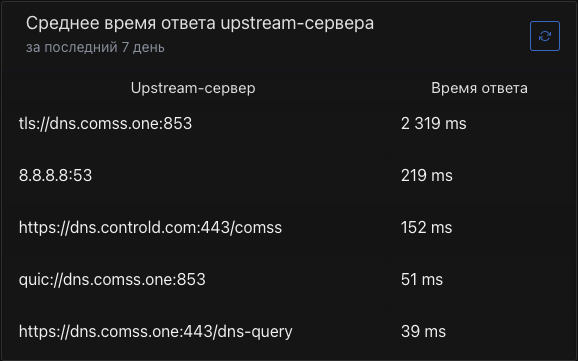The image size is (578, 361).
Task: Click the comss path in controld address
Action: click(258, 228)
